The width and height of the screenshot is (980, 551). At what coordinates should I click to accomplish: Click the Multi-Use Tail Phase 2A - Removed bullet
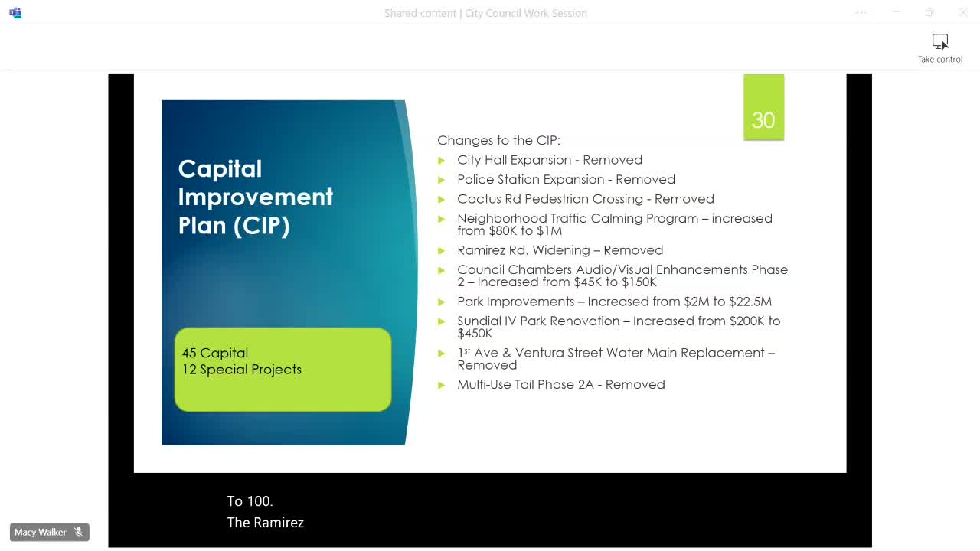click(560, 384)
